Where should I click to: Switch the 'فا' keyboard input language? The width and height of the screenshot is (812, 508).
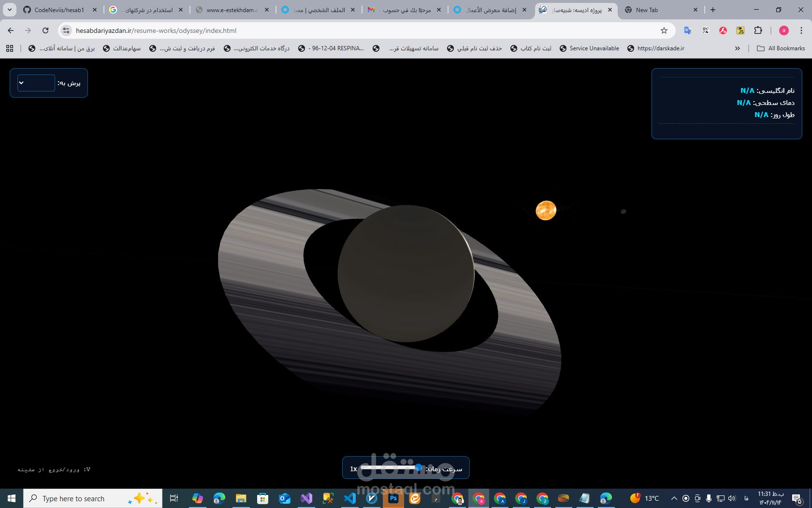click(x=747, y=498)
